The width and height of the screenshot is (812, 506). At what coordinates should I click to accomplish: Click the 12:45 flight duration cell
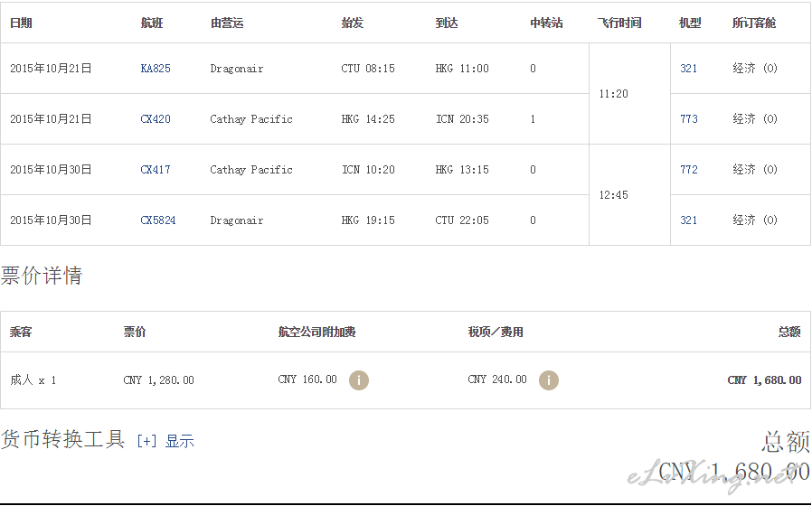coord(613,195)
